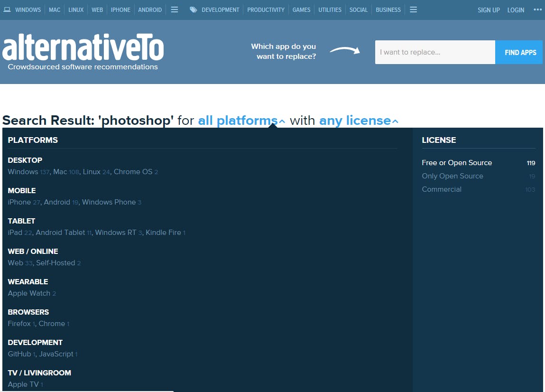Select the Commercial license filter
Screen dimensions: 545x392
478,189
